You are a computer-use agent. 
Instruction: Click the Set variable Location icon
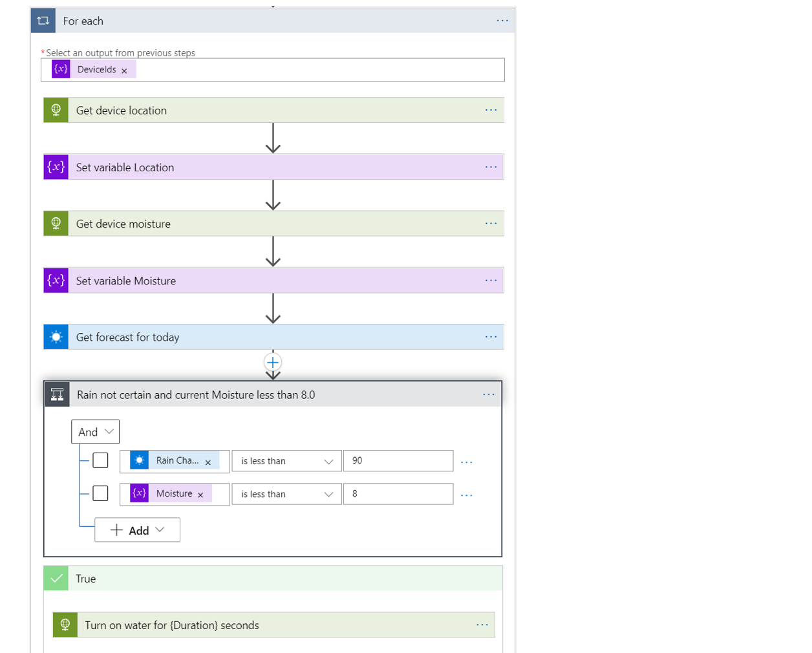pyautogui.click(x=56, y=167)
